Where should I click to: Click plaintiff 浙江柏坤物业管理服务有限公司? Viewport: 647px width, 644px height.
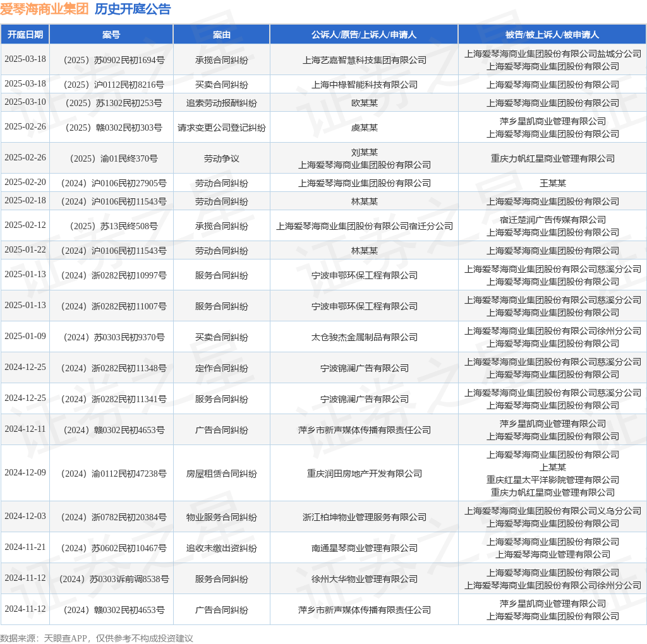click(365, 518)
